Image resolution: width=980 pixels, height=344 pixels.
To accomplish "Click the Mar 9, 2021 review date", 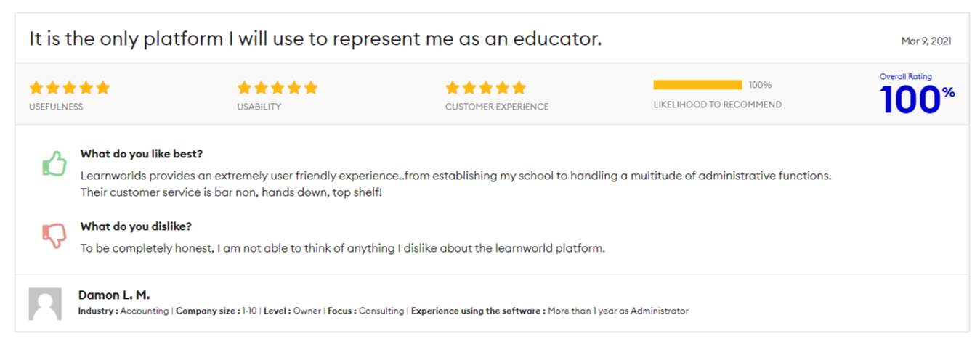I will (x=926, y=41).
